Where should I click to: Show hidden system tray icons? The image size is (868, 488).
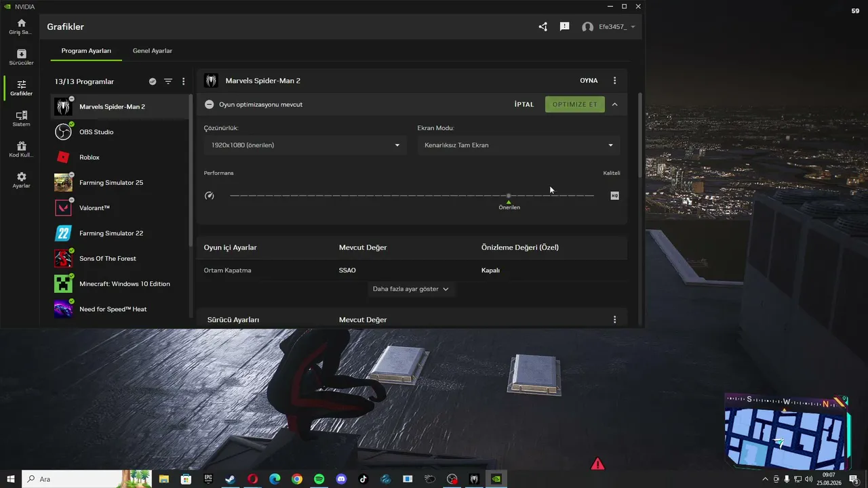[766, 479]
